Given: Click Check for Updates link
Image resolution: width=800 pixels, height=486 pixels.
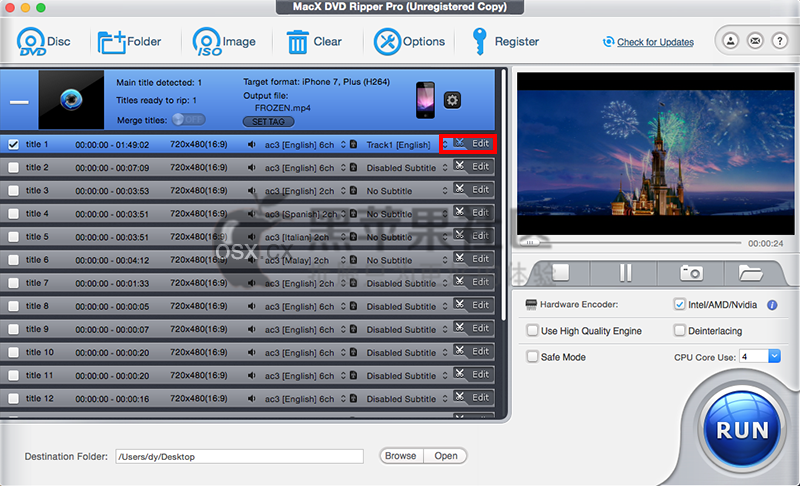Looking at the screenshot, I should [655, 42].
